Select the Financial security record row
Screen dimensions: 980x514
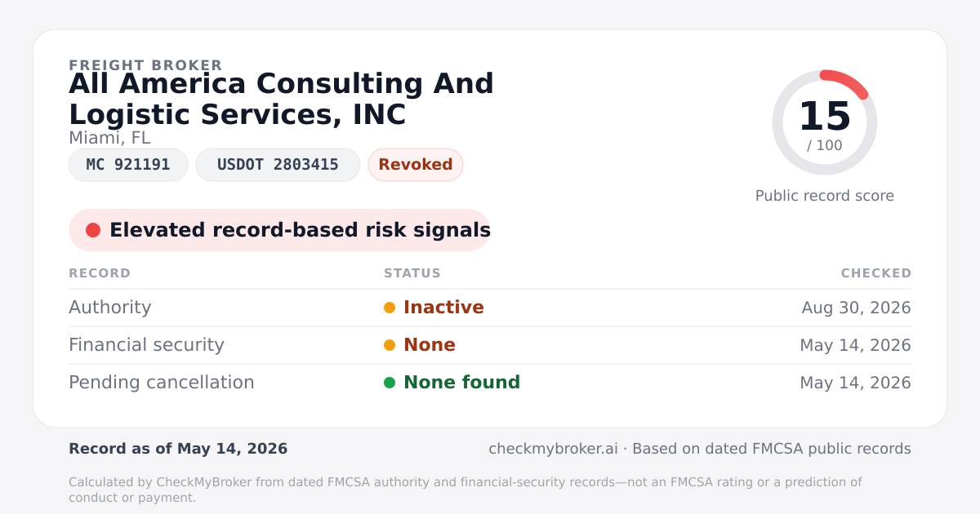click(490, 345)
